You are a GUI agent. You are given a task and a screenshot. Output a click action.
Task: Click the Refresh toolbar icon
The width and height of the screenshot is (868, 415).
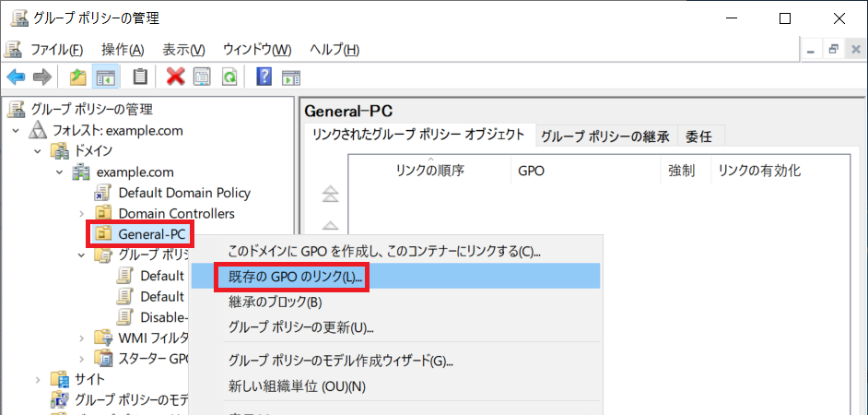(x=229, y=77)
